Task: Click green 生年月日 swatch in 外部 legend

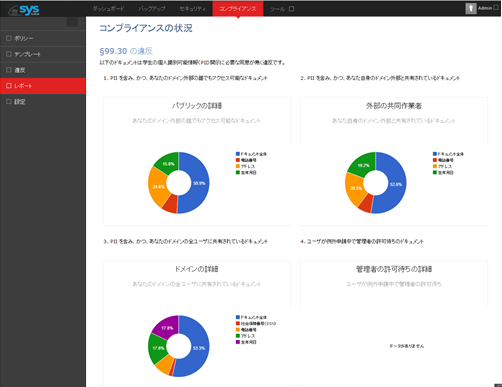Action: [435, 172]
